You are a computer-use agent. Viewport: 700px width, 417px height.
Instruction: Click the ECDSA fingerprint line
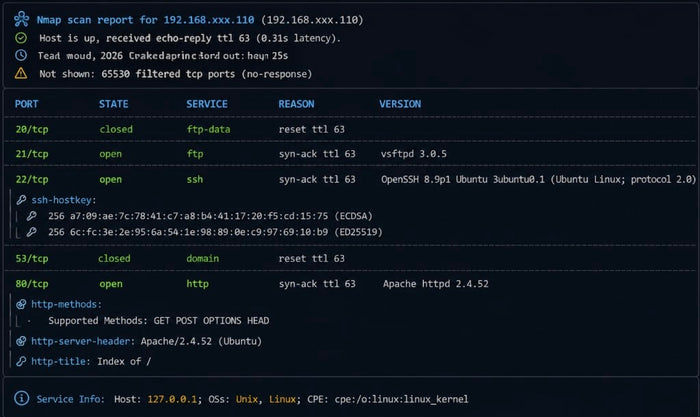pos(210,216)
